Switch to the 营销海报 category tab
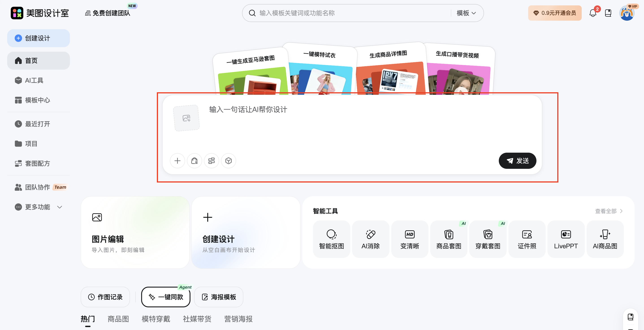The image size is (644, 330). click(x=238, y=319)
